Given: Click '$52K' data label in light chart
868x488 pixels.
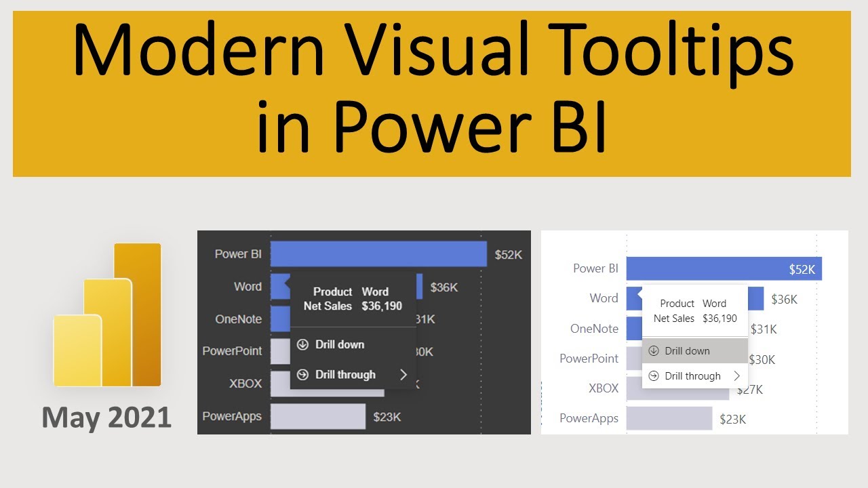Looking at the screenshot, I should click(802, 269).
